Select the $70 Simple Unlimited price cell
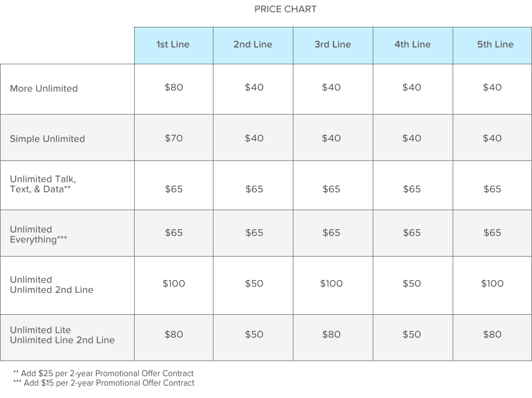Screen dimensions: 532x398 (174, 138)
